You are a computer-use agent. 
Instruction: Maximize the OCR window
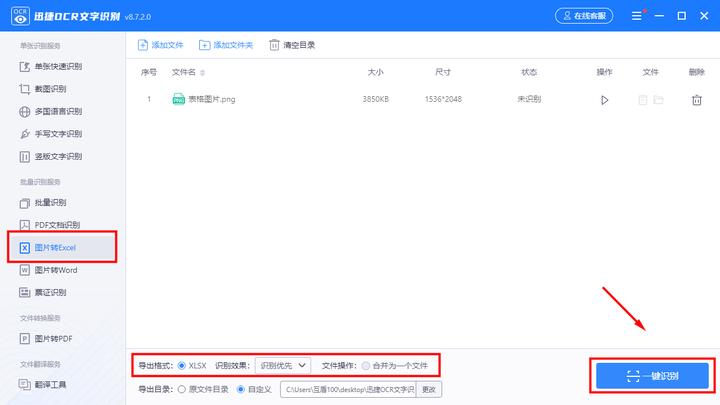tap(682, 16)
